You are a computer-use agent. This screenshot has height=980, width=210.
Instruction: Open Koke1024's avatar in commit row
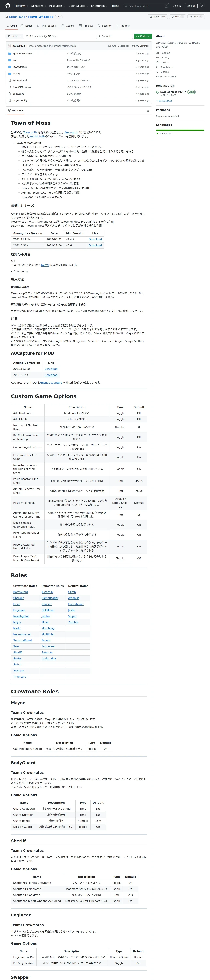9,46
